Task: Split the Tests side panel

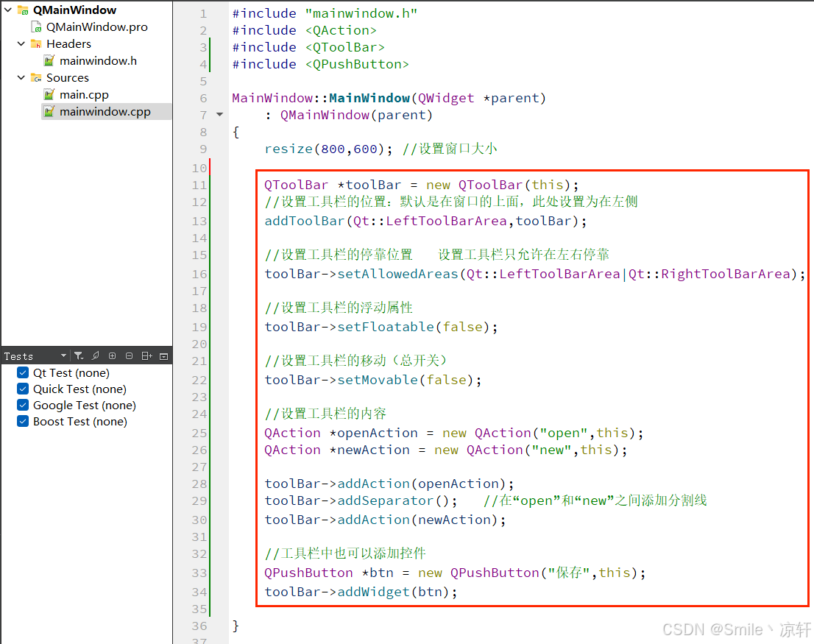Action: coord(147,356)
